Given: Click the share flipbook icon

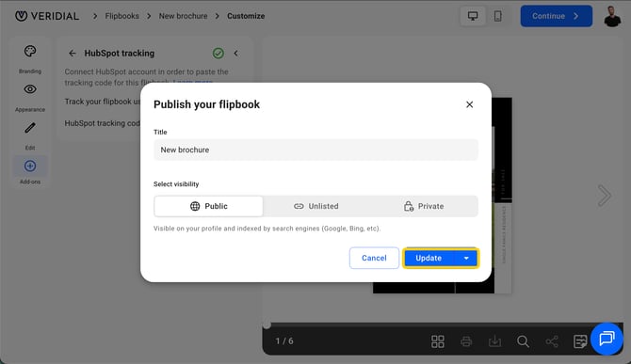Looking at the screenshot, I should (552, 341).
